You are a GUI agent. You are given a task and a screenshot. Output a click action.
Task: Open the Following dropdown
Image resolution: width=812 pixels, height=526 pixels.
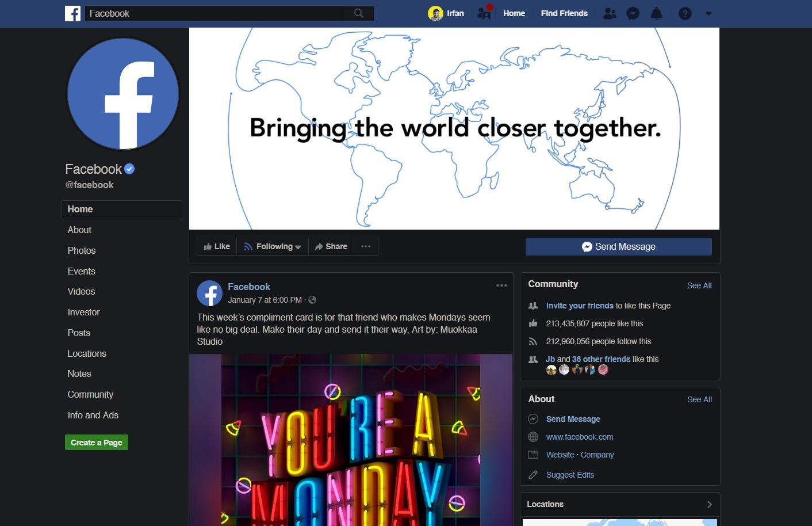point(273,246)
